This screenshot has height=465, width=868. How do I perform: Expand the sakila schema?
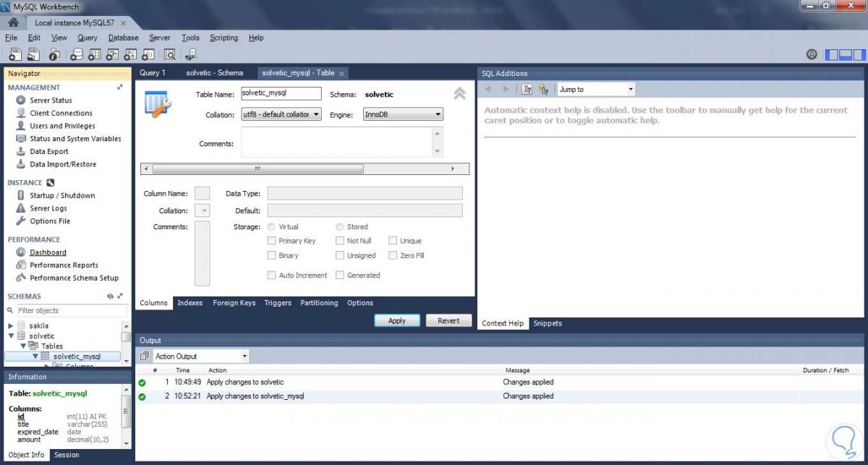coord(10,326)
